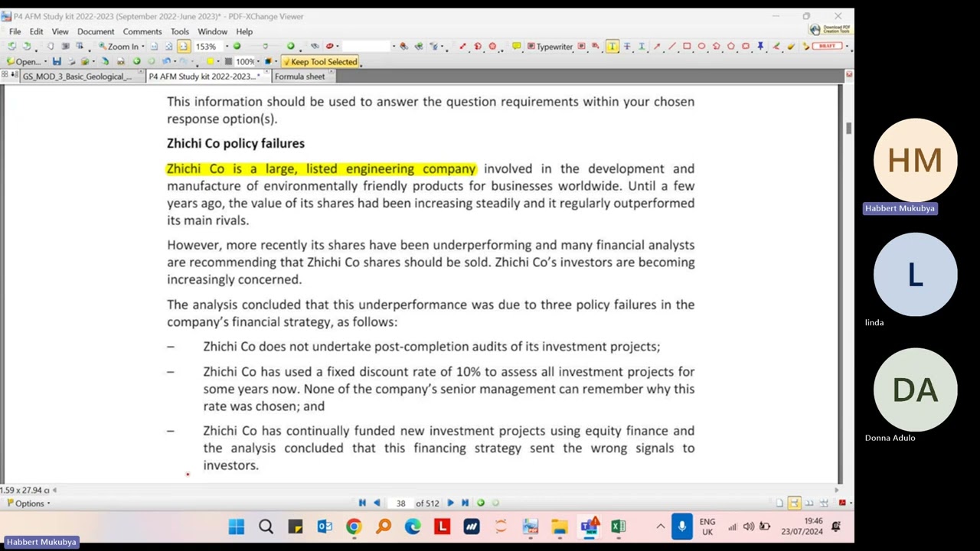Select the Line drawing tool
Image resolution: width=980 pixels, height=551 pixels.
[x=672, y=47]
